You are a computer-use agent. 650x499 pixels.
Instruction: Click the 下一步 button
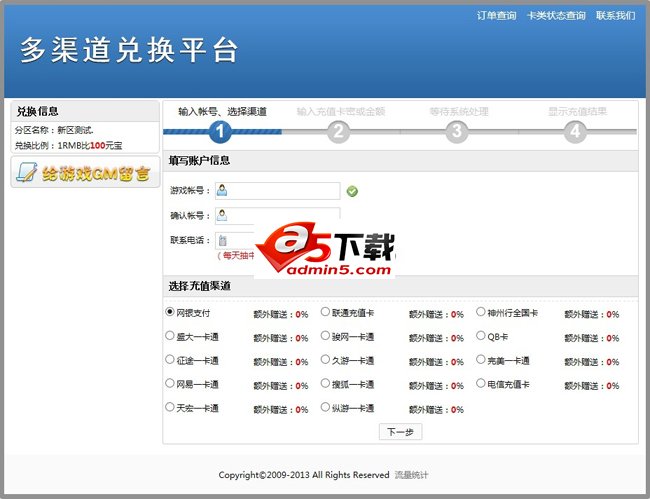tap(400, 432)
